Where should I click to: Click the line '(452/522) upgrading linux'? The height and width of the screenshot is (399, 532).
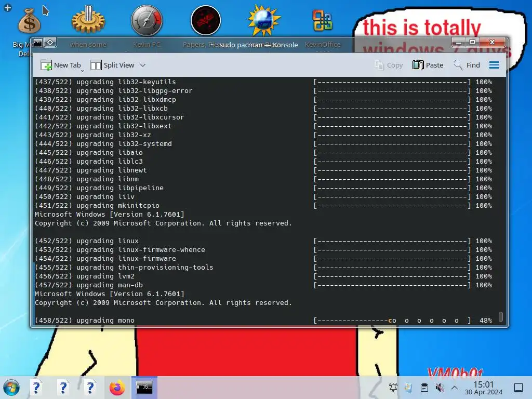pyautogui.click(x=87, y=241)
